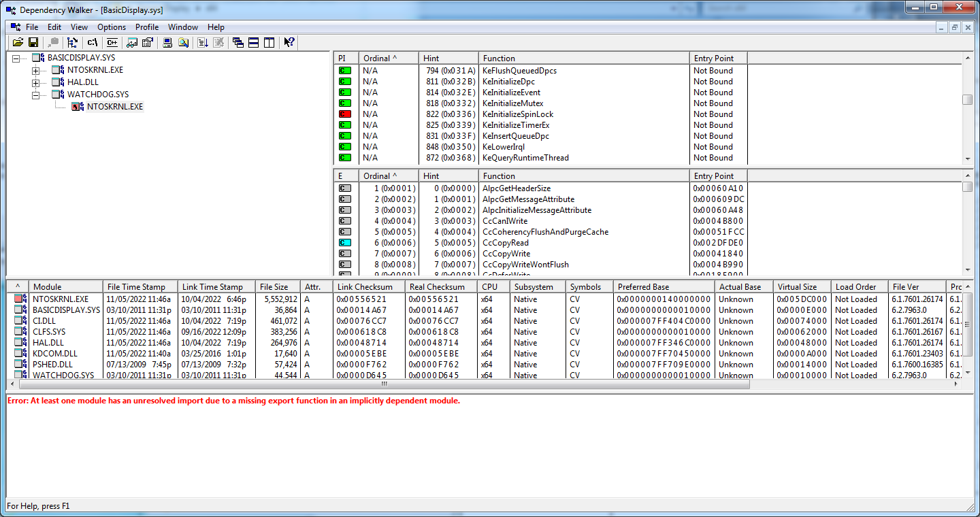Click the green C icon beside KeFlushQueuedDpcs
The width and height of the screenshot is (980, 517).
point(345,71)
